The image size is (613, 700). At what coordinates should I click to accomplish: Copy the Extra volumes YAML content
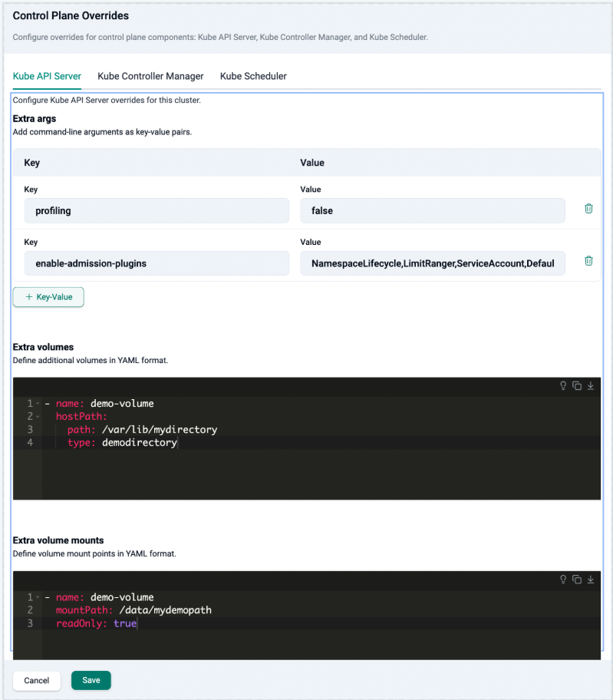point(577,386)
